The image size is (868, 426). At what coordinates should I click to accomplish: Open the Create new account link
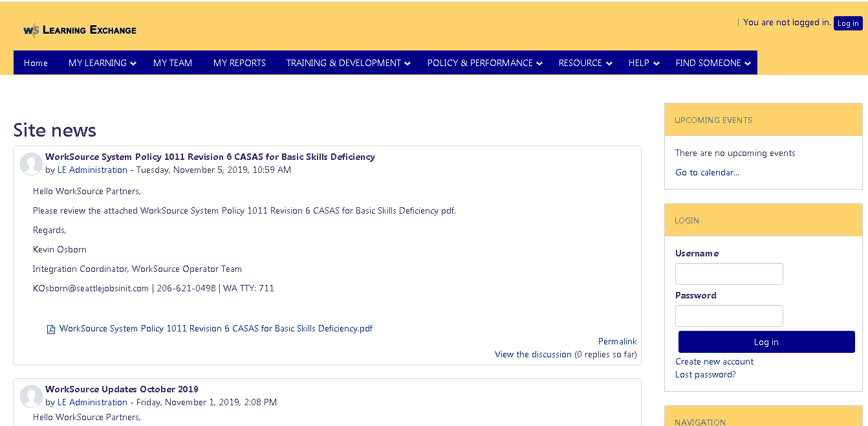(714, 361)
